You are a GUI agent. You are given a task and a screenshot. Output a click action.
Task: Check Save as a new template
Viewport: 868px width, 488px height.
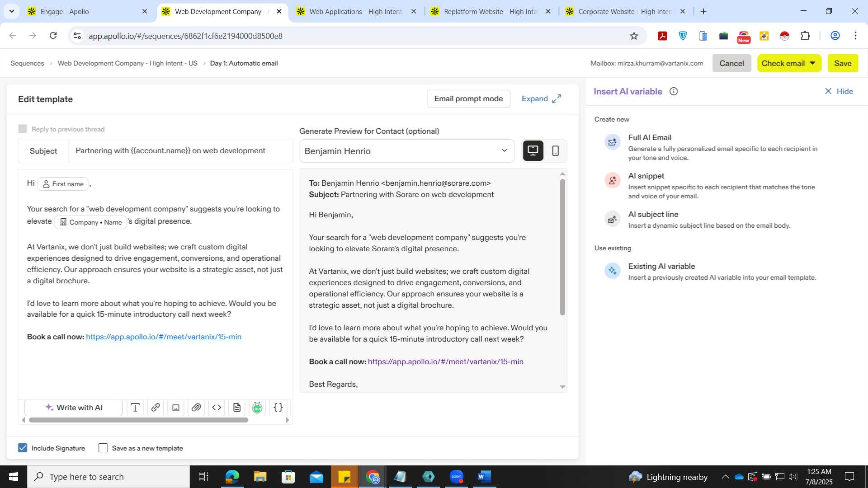tap(103, 448)
